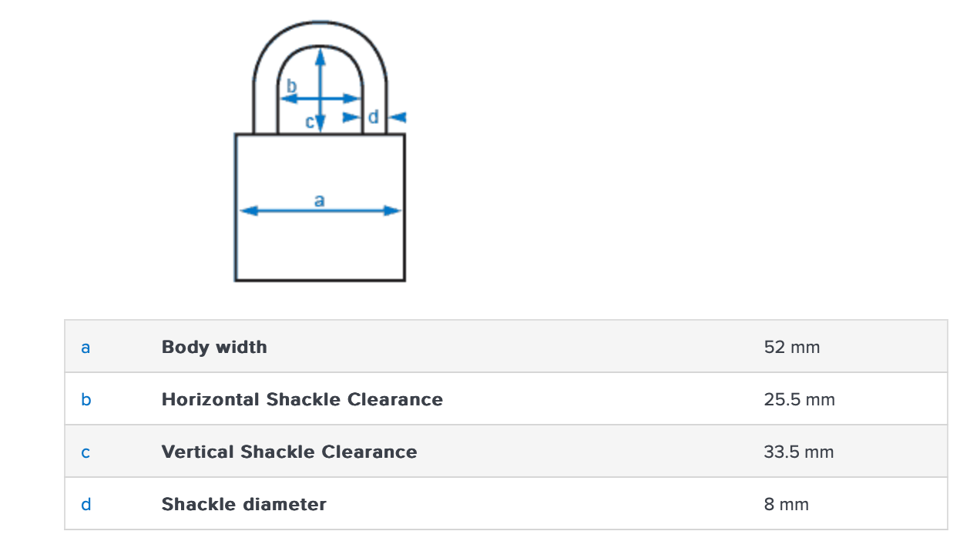980x558 pixels.
Task: Click the top arrowhead of the vertical clearance arrow
Action: coord(321,55)
